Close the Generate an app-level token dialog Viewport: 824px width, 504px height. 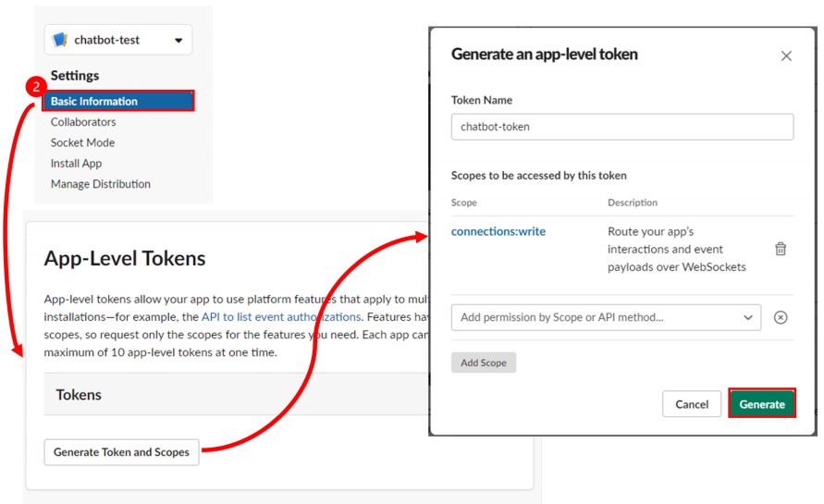[x=786, y=55]
